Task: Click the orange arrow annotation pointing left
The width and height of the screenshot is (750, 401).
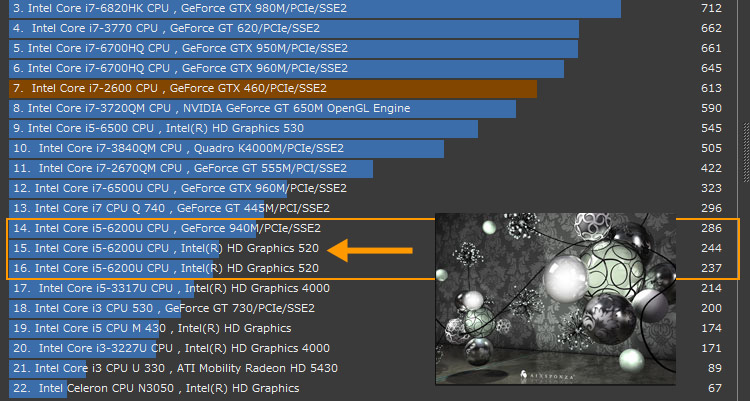Action: (371, 249)
